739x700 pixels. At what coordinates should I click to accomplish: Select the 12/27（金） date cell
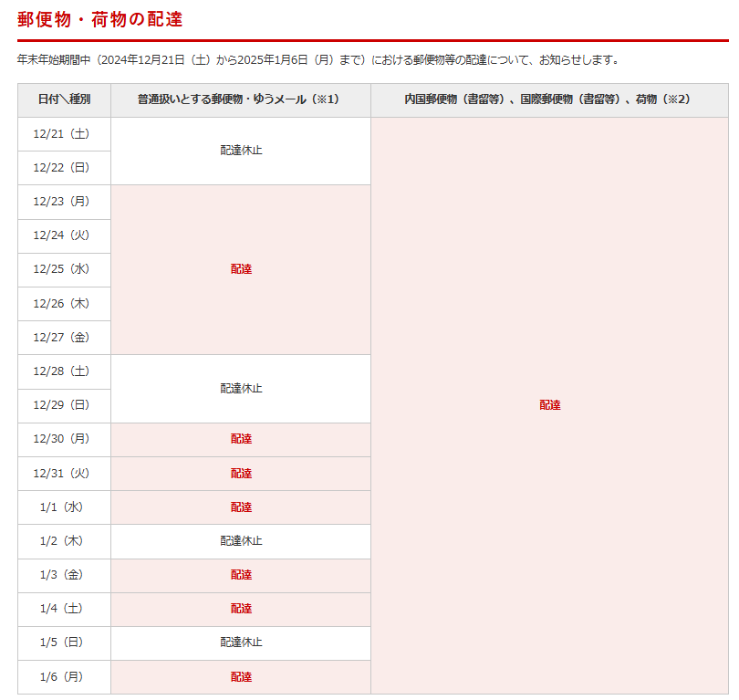pos(64,338)
